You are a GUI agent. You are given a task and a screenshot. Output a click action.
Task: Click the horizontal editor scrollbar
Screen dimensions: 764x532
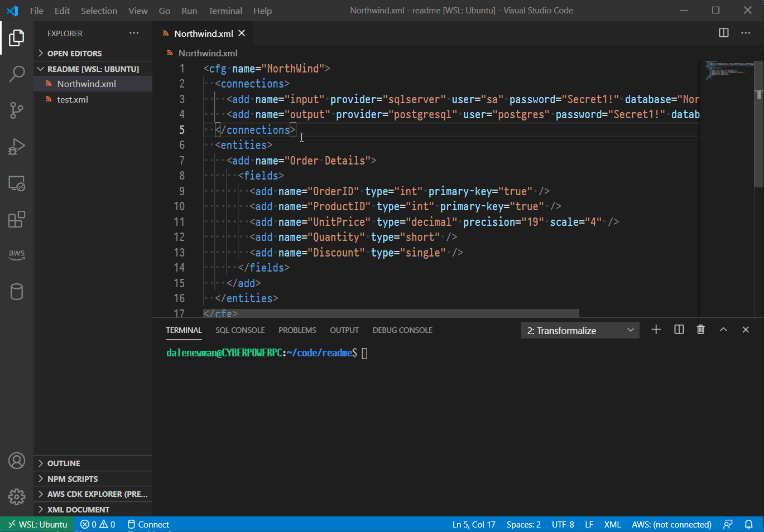(391, 313)
